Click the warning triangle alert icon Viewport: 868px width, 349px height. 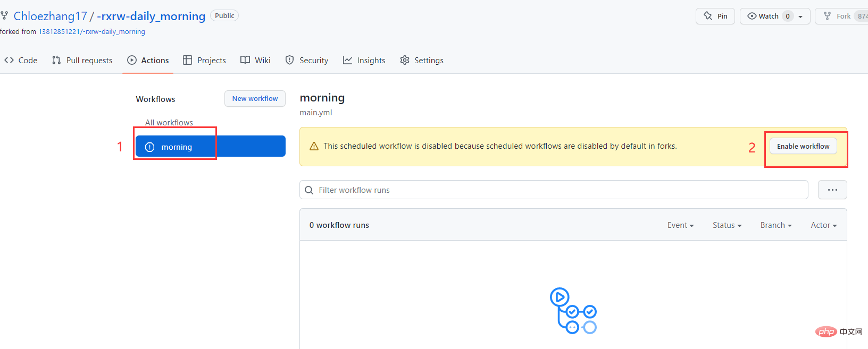pos(314,146)
